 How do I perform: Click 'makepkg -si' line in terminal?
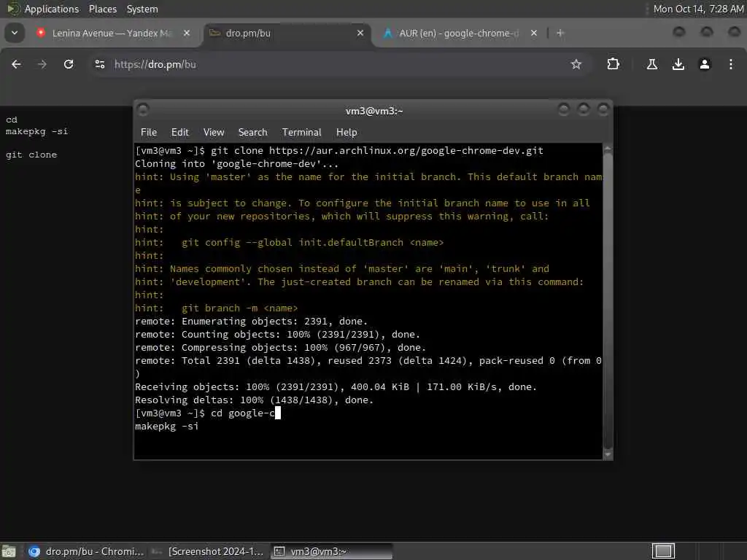[167, 427]
